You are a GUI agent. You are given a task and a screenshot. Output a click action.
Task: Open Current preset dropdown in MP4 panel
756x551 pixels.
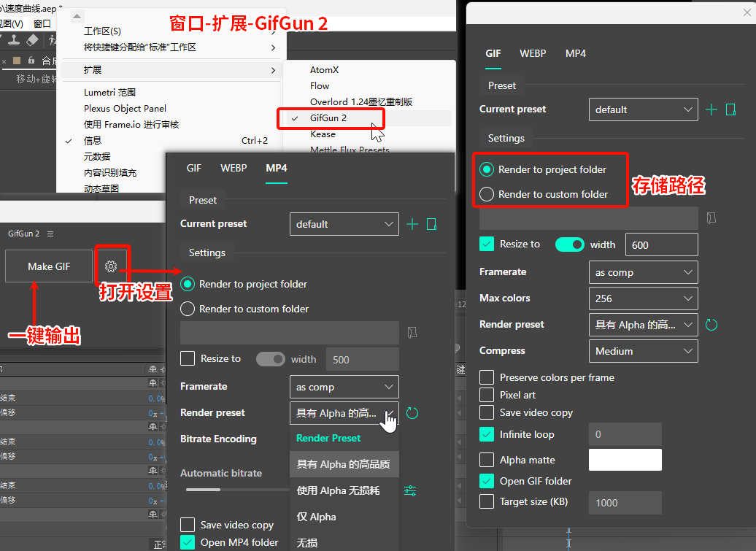point(344,224)
